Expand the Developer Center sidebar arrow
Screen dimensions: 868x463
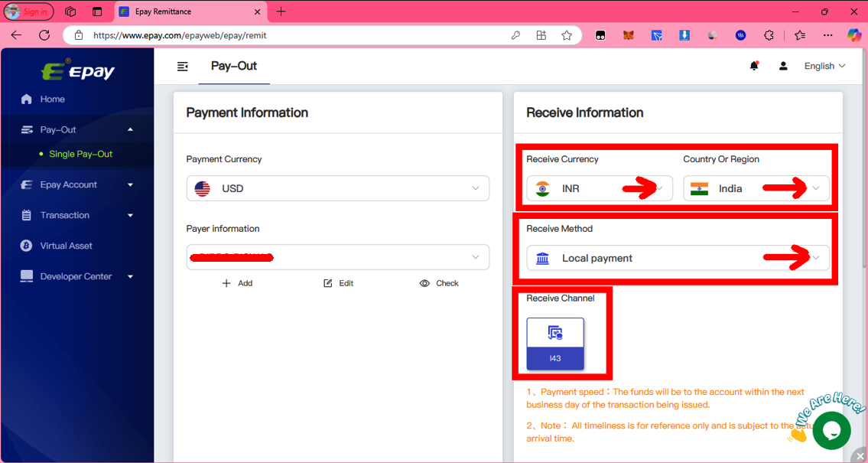[x=131, y=276]
